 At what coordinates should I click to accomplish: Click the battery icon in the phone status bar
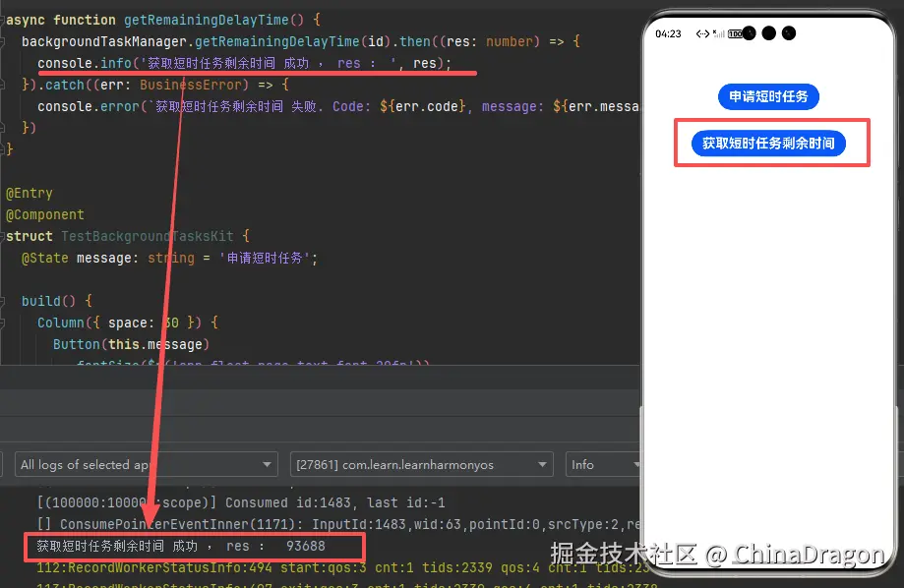pyautogui.click(x=736, y=33)
